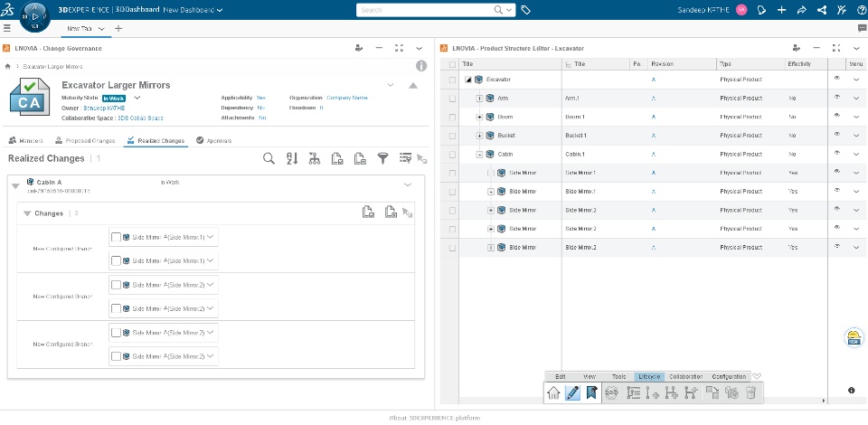Click the home icon in bottom action bar

click(553, 393)
